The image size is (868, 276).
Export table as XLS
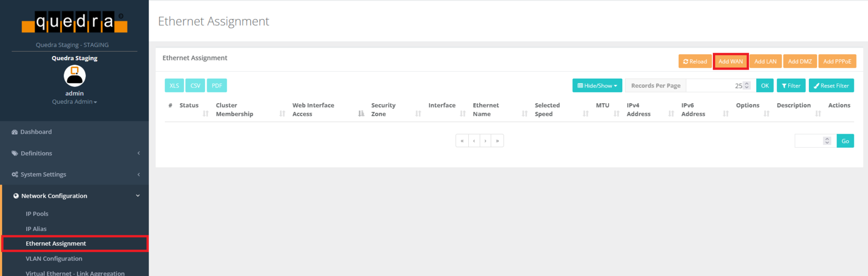point(174,86)
